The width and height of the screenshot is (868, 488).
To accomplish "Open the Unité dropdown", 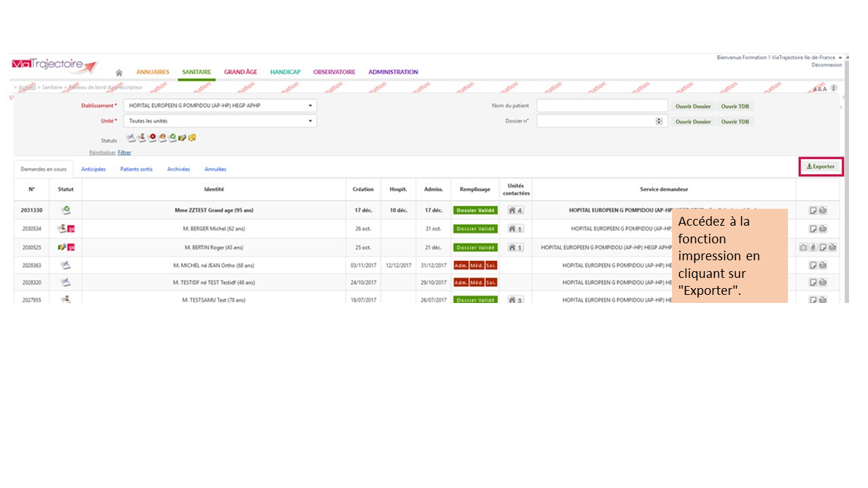I will coord(311,121).
